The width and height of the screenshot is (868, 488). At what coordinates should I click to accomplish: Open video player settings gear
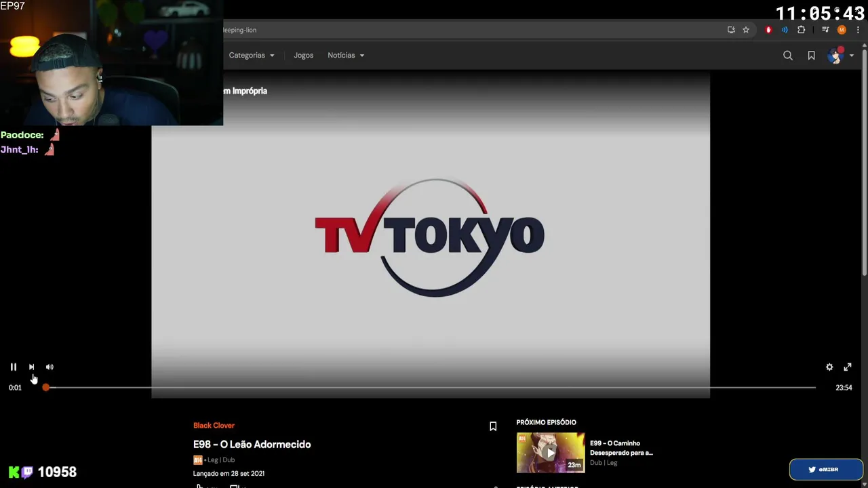point(829,367)
